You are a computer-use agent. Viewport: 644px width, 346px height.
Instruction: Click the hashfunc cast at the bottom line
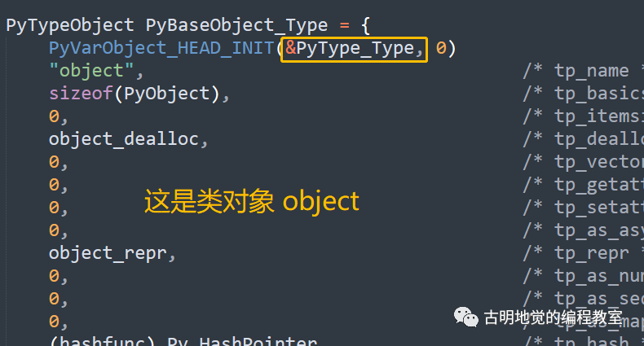coord(103,341)
